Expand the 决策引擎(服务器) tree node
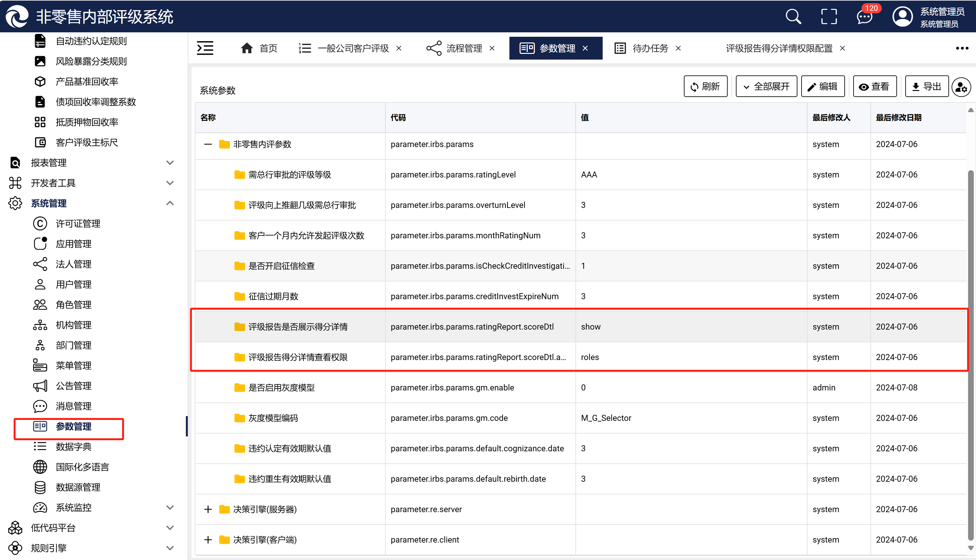 208,509
